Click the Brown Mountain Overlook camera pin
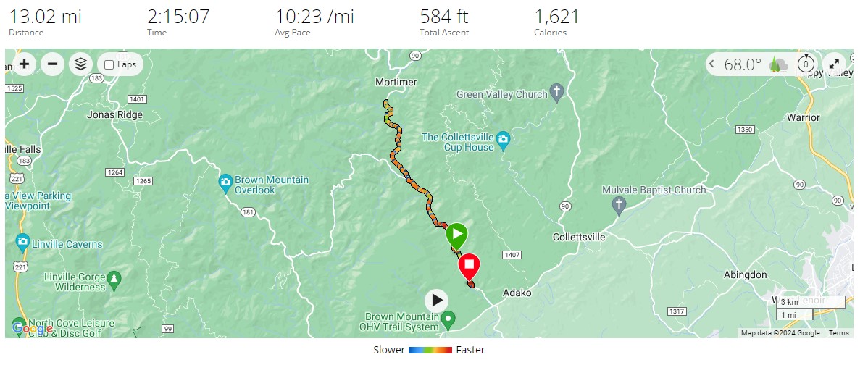Screen dimensions: 868x365 tap(225, 183)
